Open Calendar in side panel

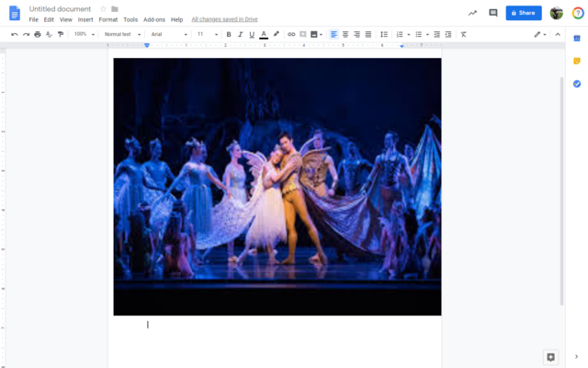(577, 38)
